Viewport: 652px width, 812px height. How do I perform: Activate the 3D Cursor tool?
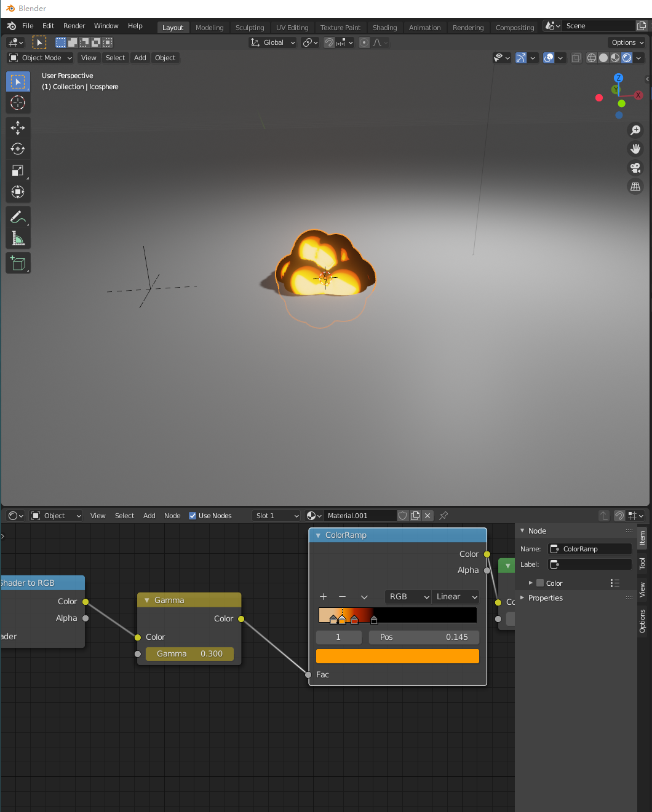(18, 103)
